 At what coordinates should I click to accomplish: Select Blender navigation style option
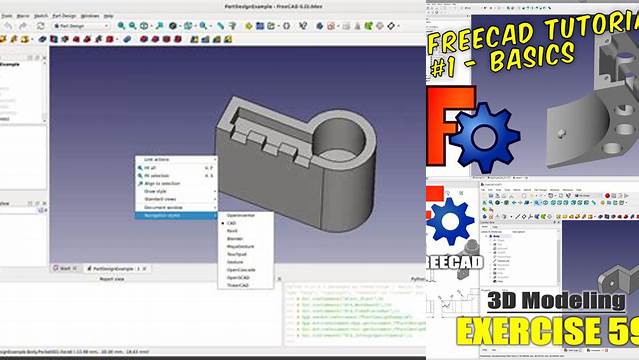(x=235, y=239)
